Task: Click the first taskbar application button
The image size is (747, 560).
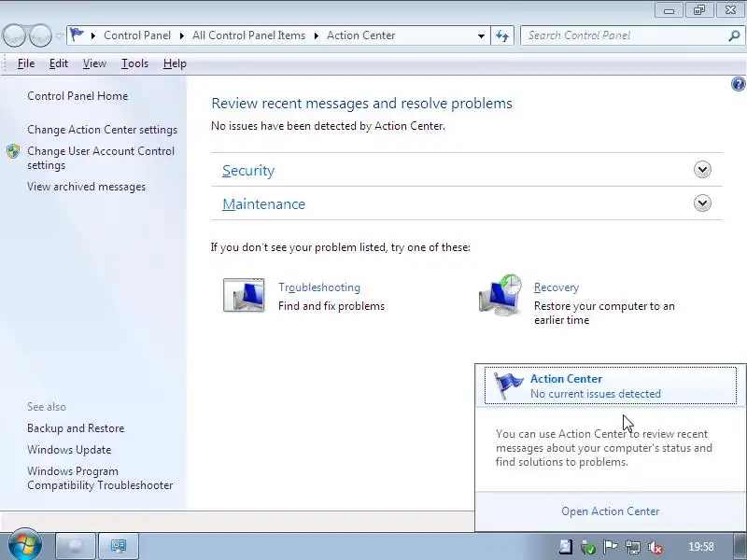Action: tap(76, 546)
